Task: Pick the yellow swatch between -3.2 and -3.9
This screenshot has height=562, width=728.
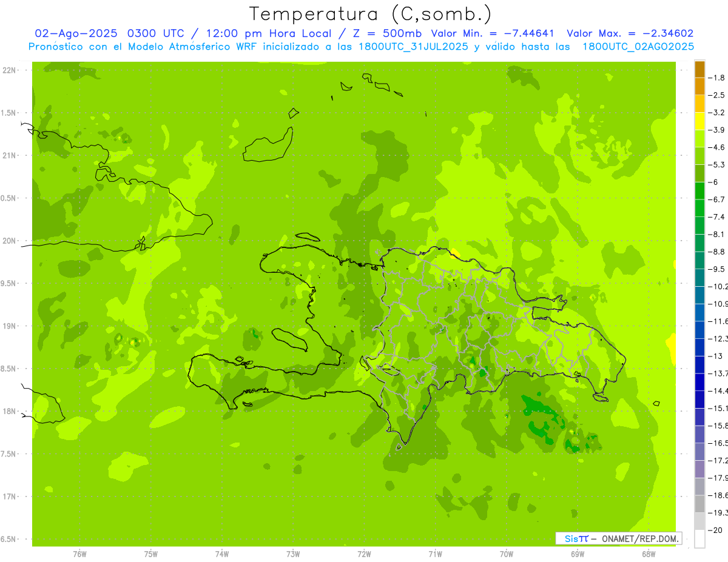Action: [699, 121]
